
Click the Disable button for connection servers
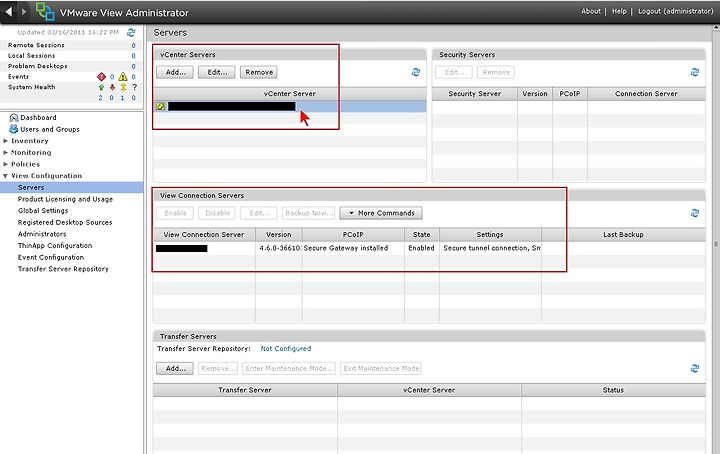(x=217, y=213)
